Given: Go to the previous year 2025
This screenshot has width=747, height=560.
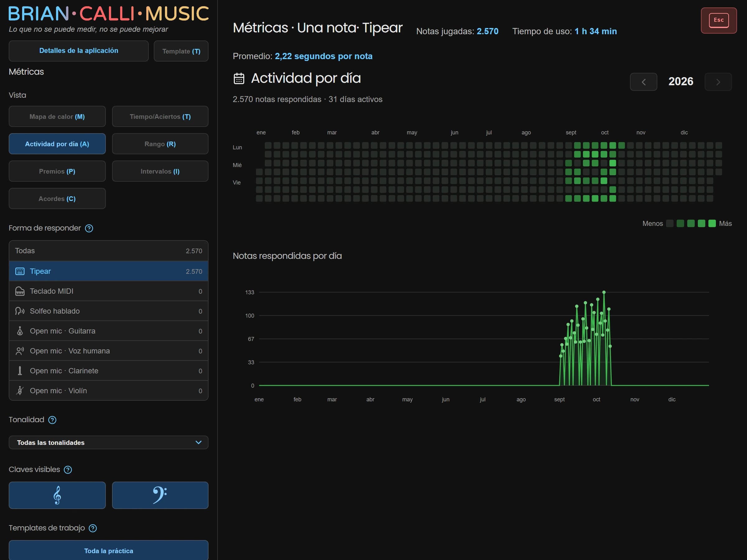Looking at the screenshot, I should coord(644,82).
